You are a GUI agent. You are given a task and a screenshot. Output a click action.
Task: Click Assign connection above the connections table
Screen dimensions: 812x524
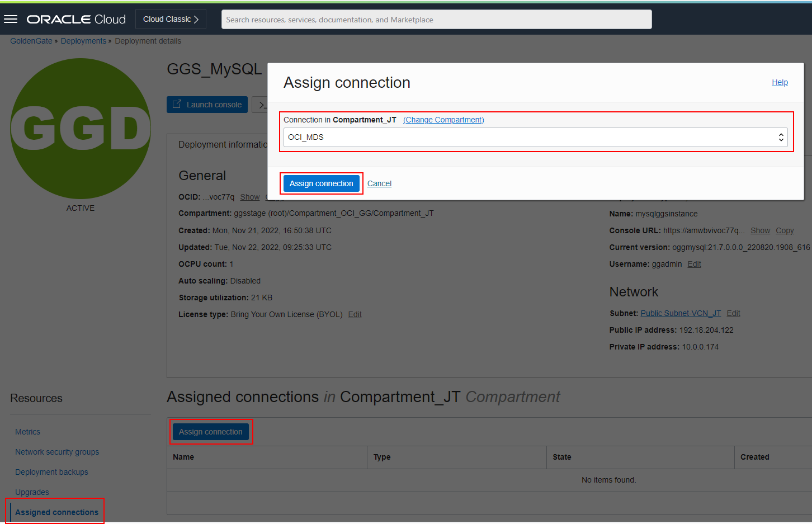coord(211,431)
